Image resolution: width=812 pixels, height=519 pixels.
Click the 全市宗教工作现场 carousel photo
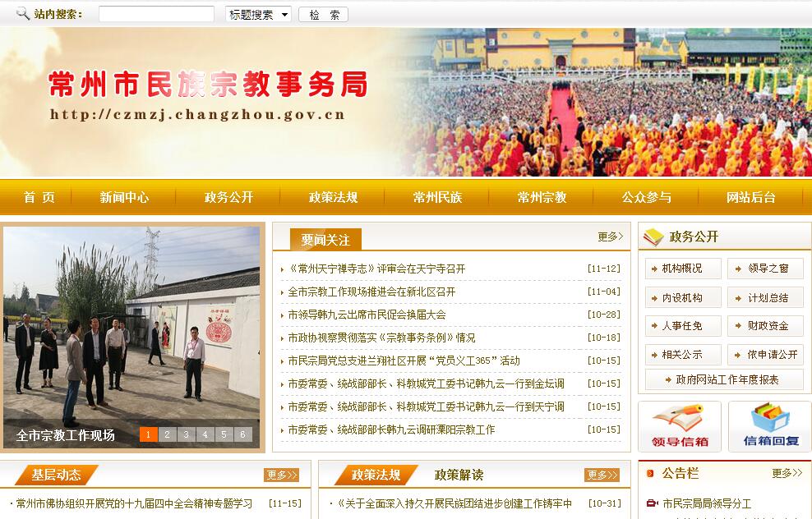click(131, 328)
